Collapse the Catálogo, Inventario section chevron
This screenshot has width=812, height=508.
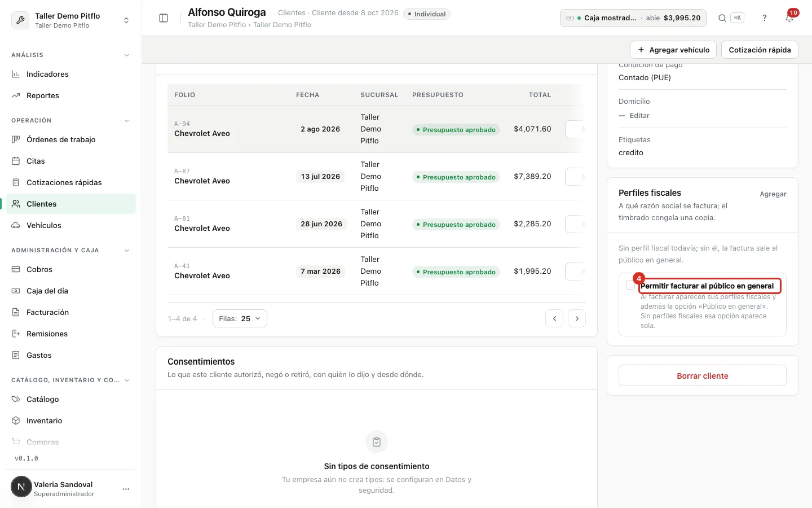(127, 380)
